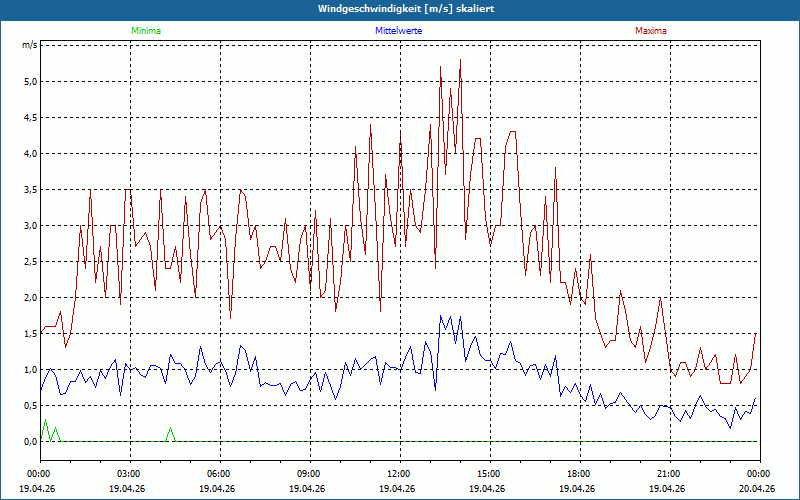This screenshot has width=800, height=500.
Task: Choose the 15:00 time axis label
Action: pos(489,474)
